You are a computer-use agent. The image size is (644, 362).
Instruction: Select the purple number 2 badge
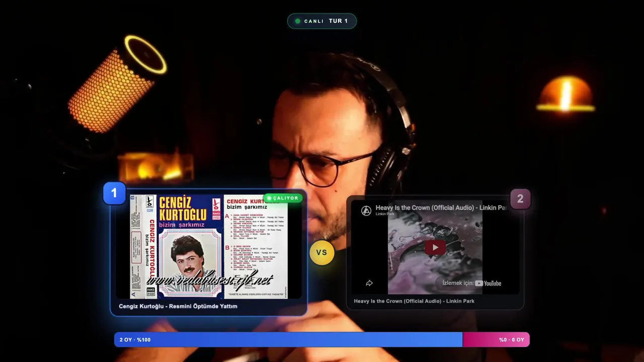(x=520, y=199)
